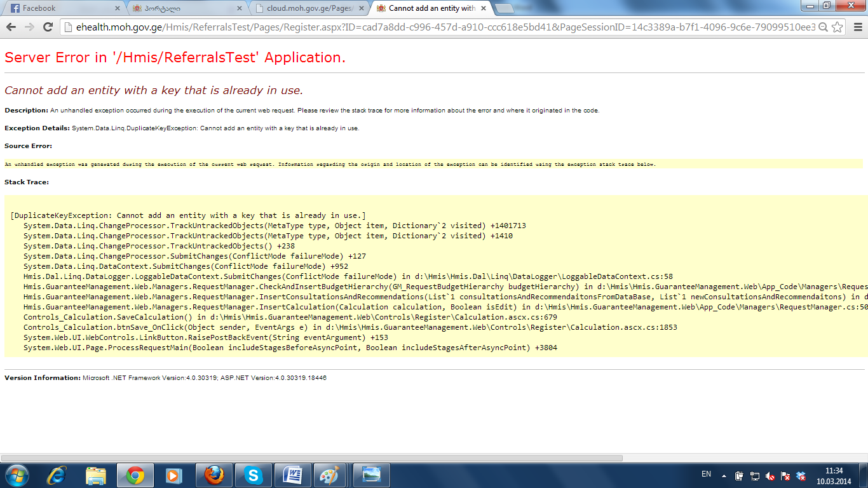
Task: Open Paint from the taskbar
Action: coord(329,475)
